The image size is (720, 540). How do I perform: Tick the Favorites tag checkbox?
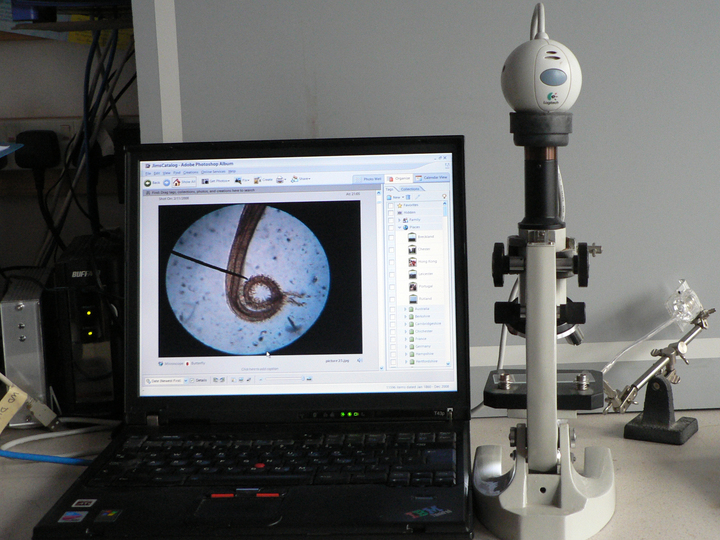[391, 206]
